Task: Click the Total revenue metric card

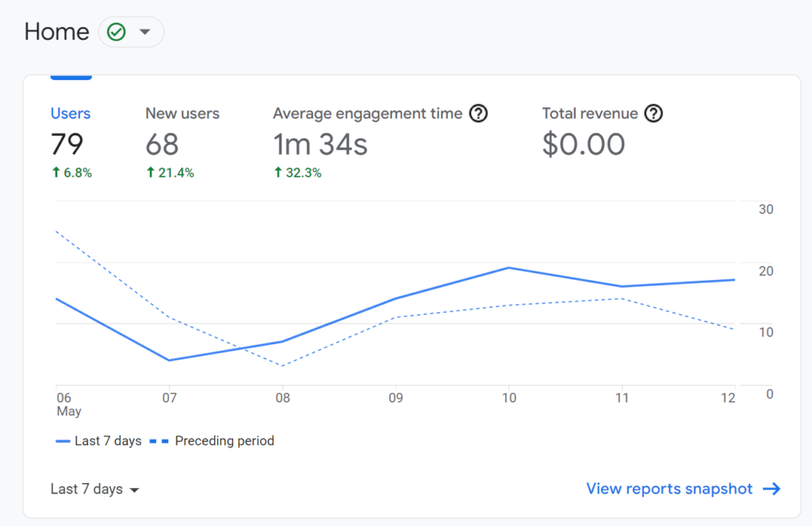Action: [584, 131]
